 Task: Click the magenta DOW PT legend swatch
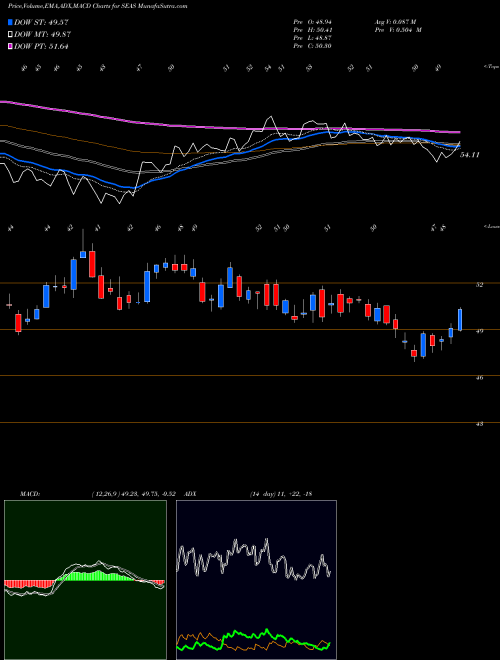10,47
